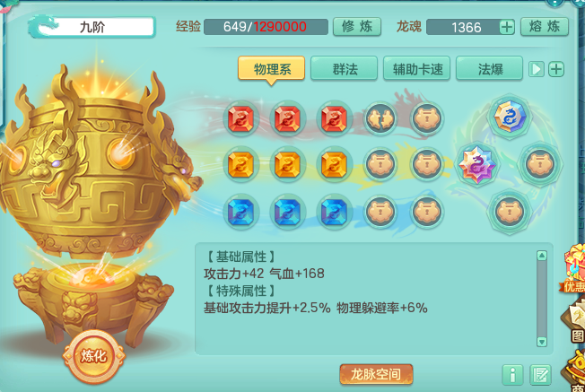Click the 修炼 button
This screenshot has height=392, width=585.
click(x=357, y=27)
